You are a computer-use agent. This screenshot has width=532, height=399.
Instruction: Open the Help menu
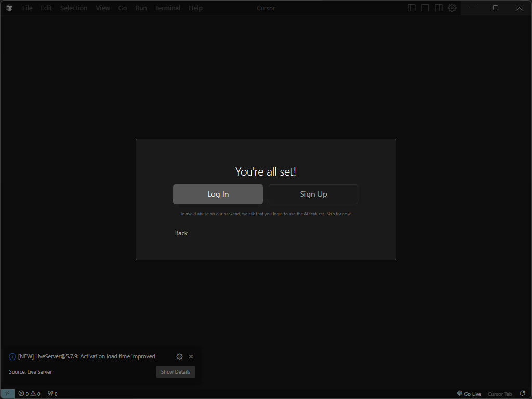pos(195,8)
